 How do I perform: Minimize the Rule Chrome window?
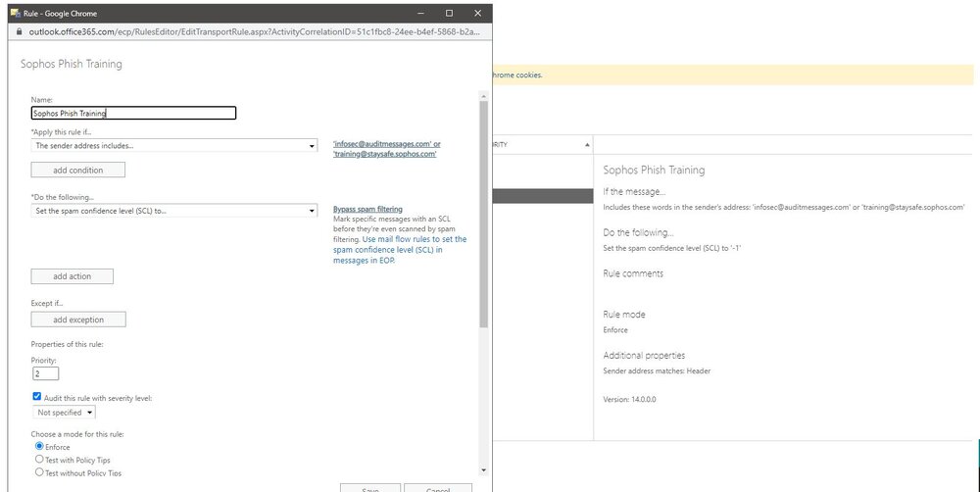pyautogui.click(x=421, y=13)
